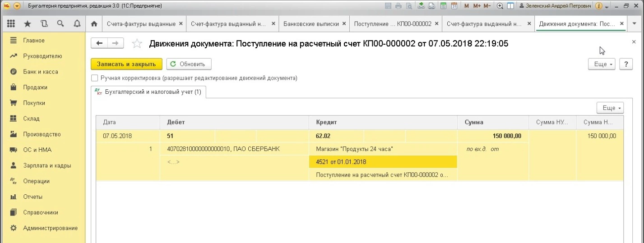Open the history icon in tools panel
Screen dimensions: 644x243
tap(44, 23)
